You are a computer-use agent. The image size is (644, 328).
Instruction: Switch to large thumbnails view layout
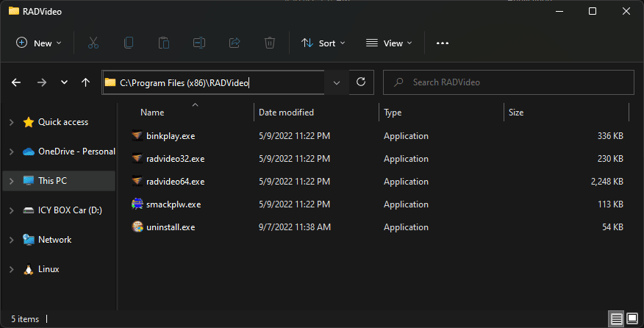632,318
